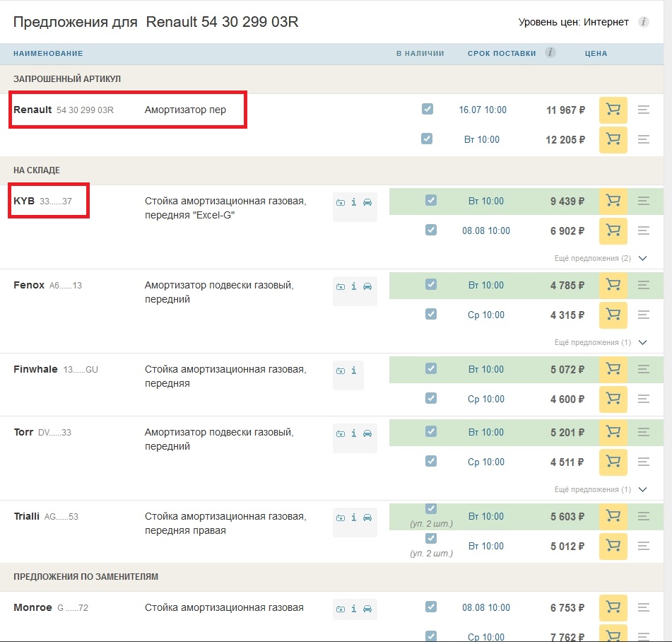Add Trialli 5 603 ₽ offer to cart

(613, 516)
